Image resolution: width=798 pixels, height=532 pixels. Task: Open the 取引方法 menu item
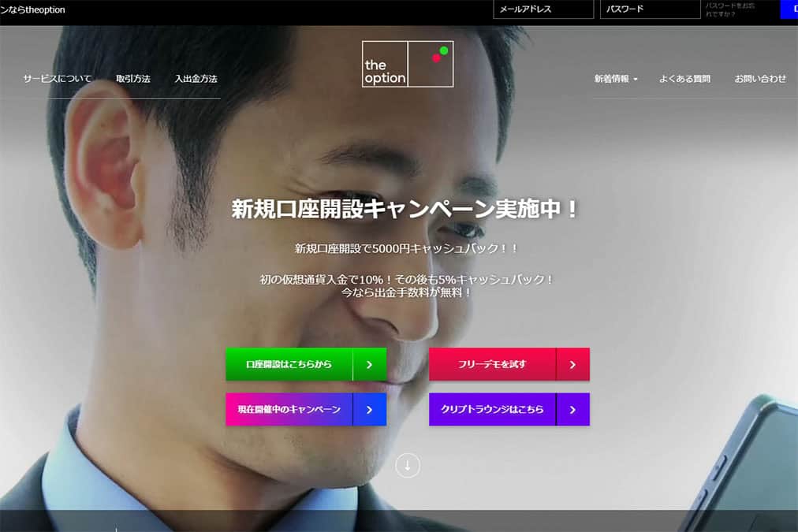tap(132, 79)
